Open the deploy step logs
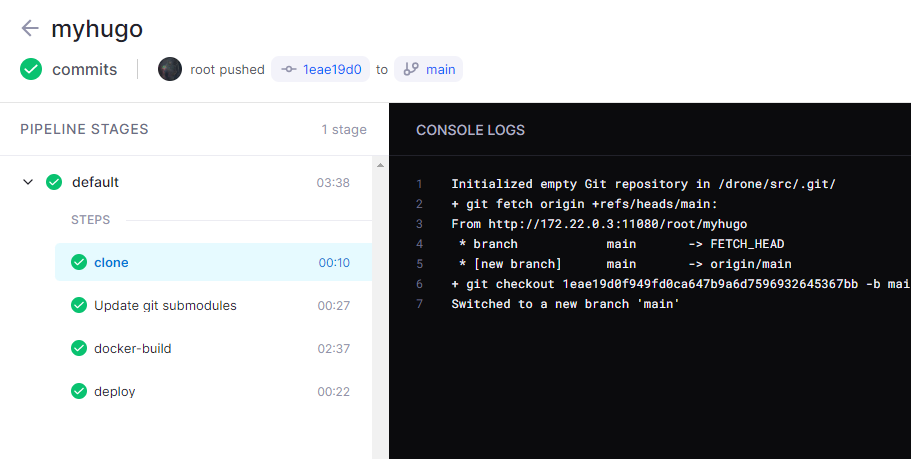911x459 pixels. coord(213,392)
